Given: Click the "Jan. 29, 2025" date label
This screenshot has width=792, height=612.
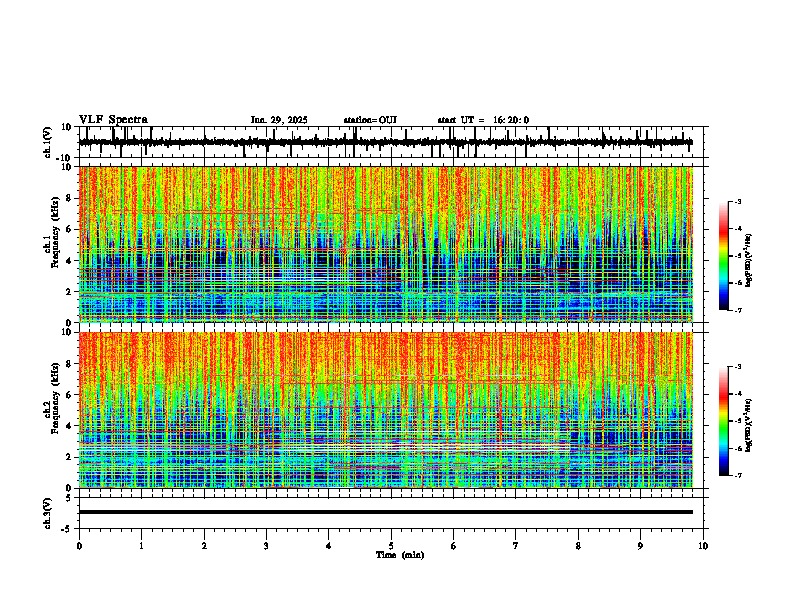Looking at the screenshot, I should [x=279, y=120].
